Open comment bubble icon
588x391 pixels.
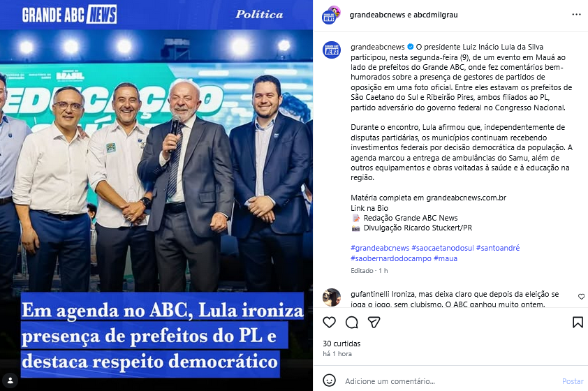click(x=352, y=323)
